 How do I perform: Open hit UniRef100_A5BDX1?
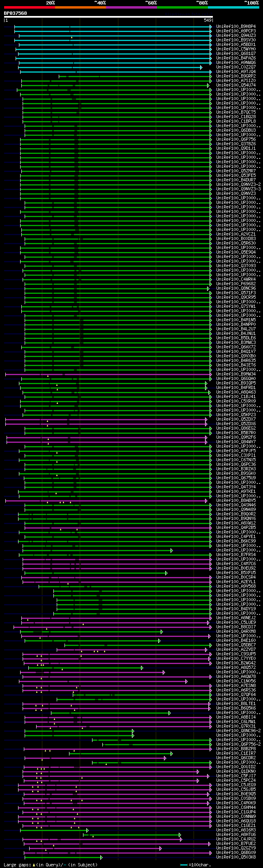pyautogui.click(x=236, y=45)
